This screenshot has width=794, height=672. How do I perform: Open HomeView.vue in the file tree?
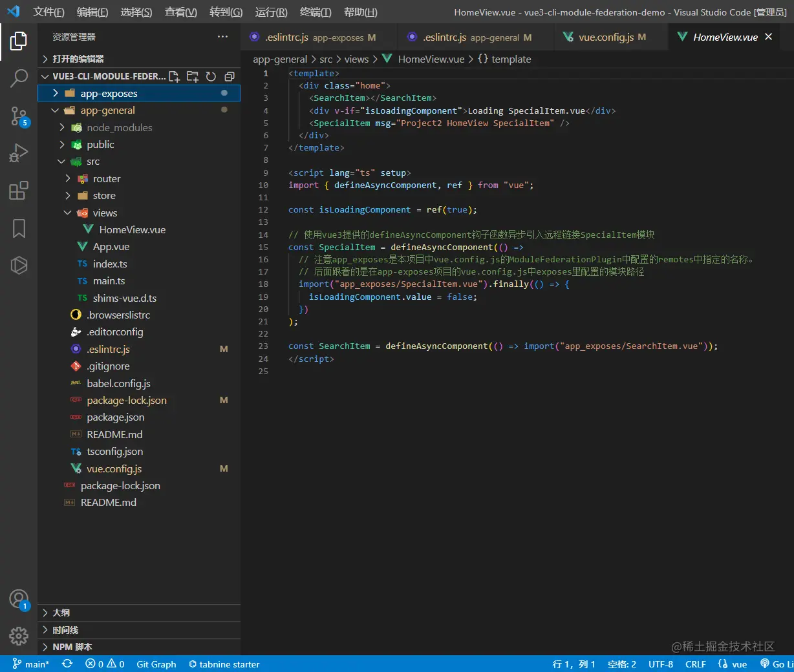pos(139,229)
